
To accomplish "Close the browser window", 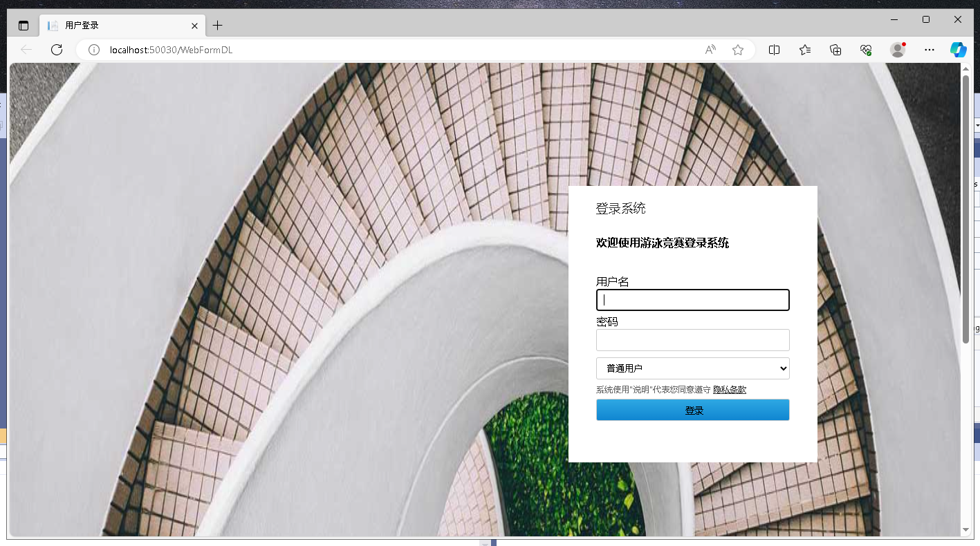I will coord(958,19).
